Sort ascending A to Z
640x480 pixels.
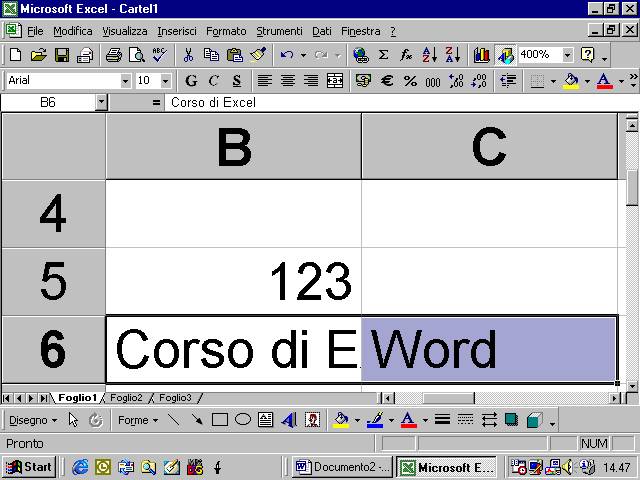[430, 55]
